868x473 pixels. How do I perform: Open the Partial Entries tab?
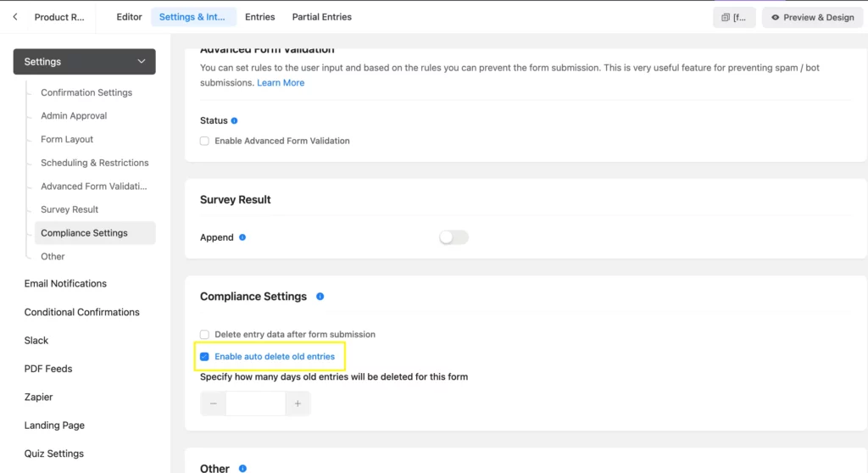coord(321,17)
